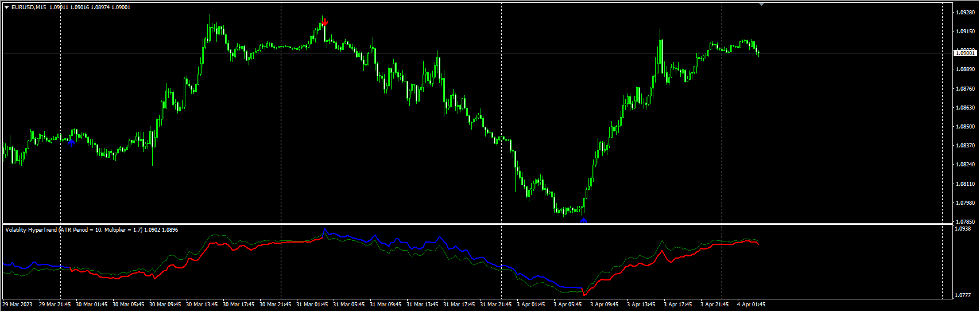This screenshot has height=312, width=980.
Task: Click the 30 Mar 21:45 time label
Action: pos(275,305)
